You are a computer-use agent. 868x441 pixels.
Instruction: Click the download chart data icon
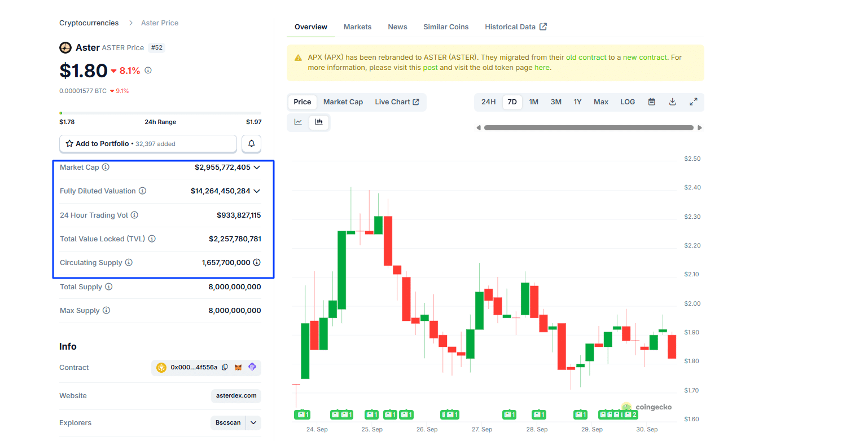click(x=672, y=102)
